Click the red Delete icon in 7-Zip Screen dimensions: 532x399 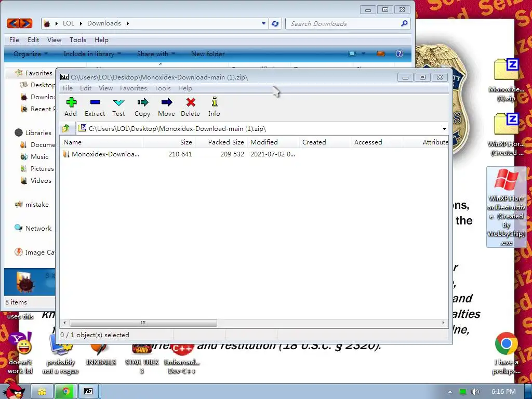190,107
